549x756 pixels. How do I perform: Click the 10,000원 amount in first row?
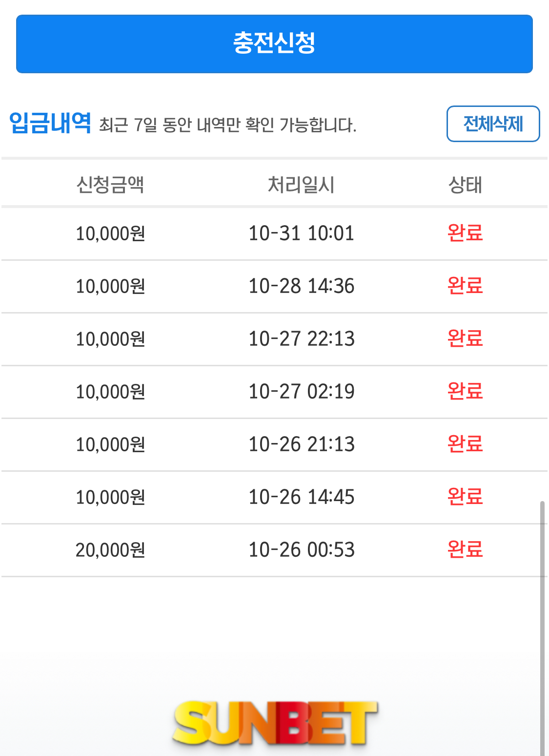pos(110,233)
